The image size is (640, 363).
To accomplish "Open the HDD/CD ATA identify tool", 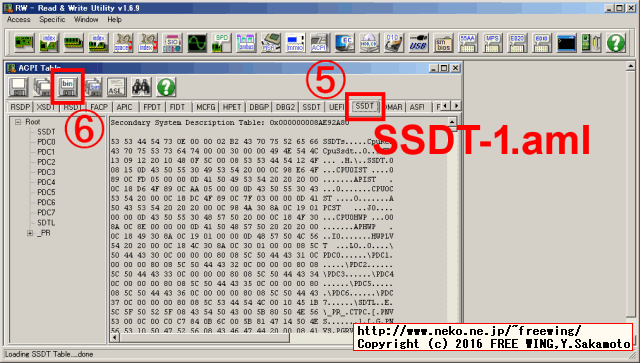I will (369, 42).
